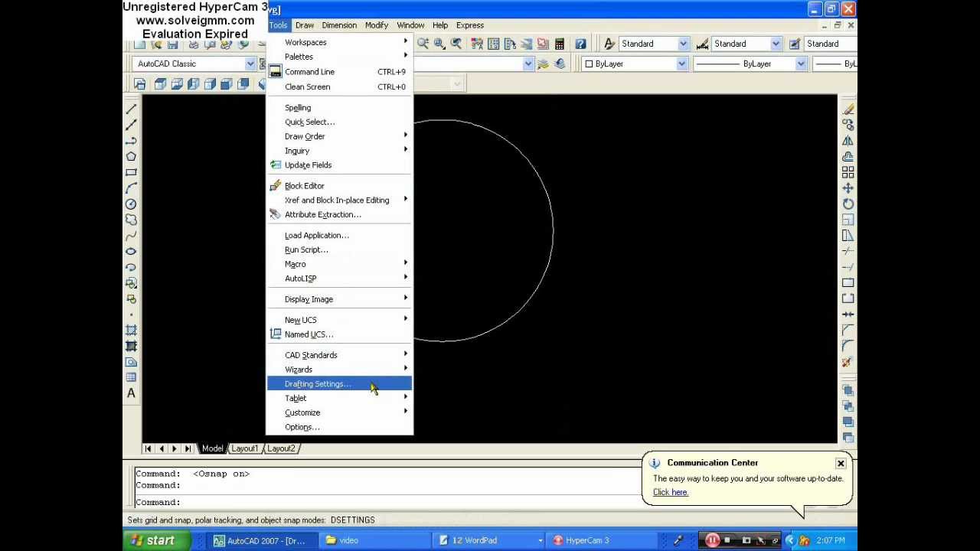Select the Construction Line tool

tap(131, 125)
